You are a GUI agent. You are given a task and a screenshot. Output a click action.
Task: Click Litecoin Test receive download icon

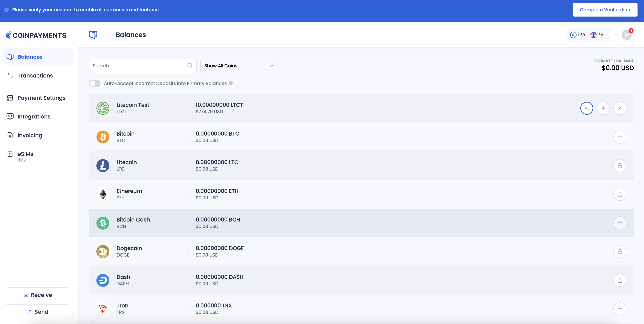tap(603, 108)
